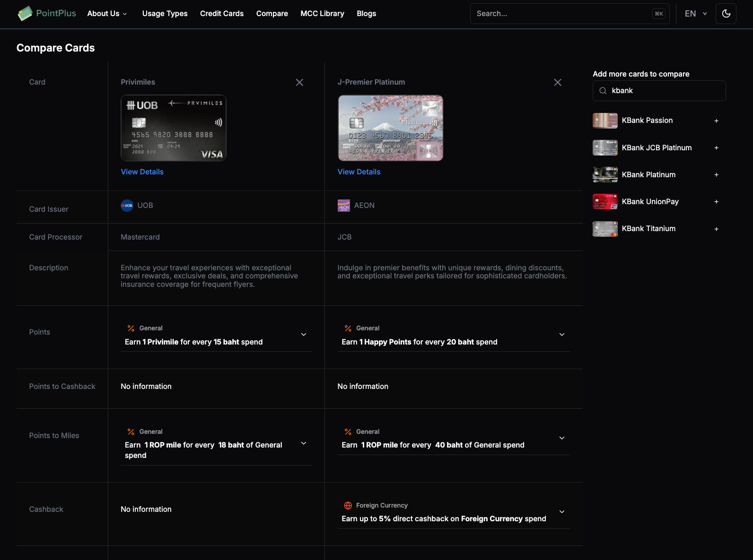Select KBank JCB Platinum card name
The image size is (753, 560).
tap(657, 148)
